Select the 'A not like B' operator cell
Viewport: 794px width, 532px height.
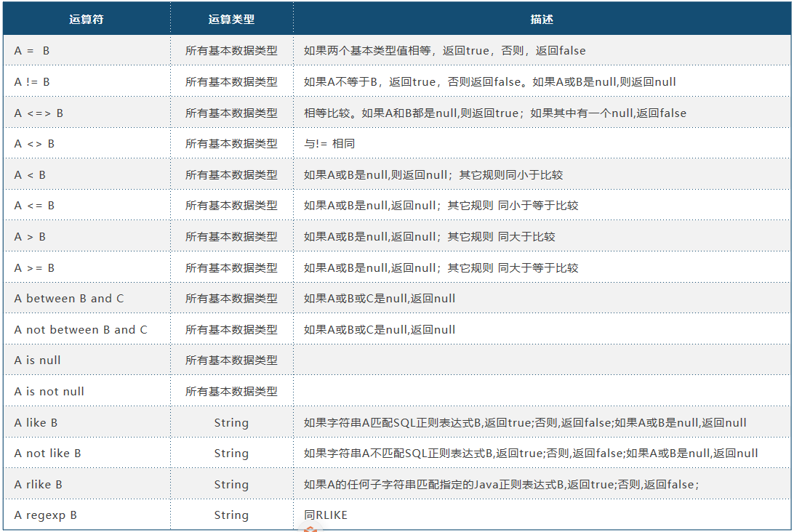[x=47, y=454]
